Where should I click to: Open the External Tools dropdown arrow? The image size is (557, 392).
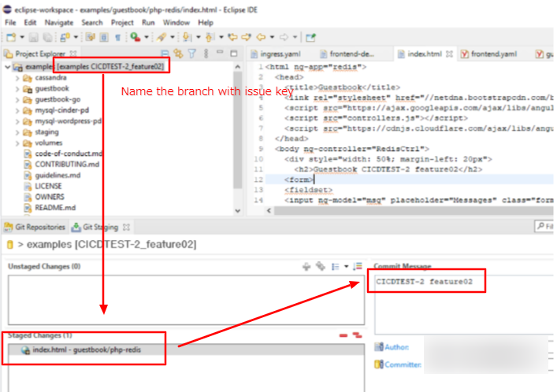(x=173, y=37)
